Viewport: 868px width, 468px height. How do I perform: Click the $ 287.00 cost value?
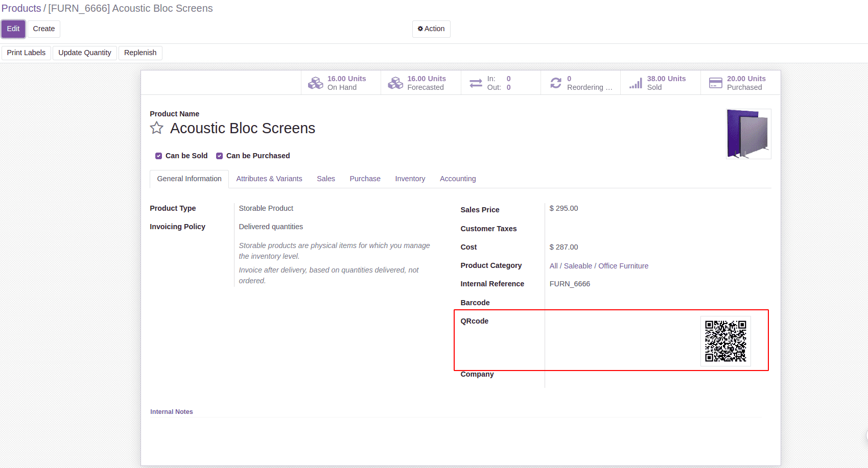(x=564, y=247)
